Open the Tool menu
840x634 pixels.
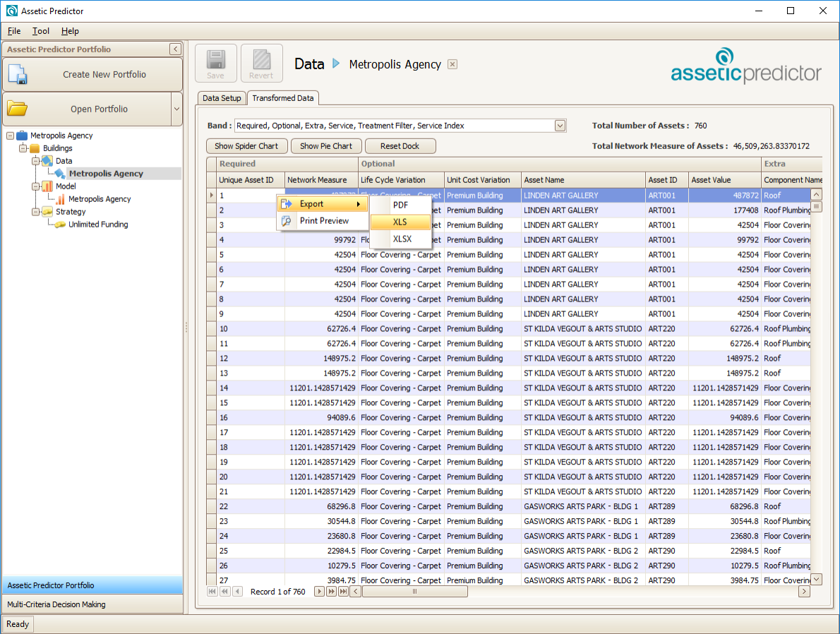tap(40, 31)
